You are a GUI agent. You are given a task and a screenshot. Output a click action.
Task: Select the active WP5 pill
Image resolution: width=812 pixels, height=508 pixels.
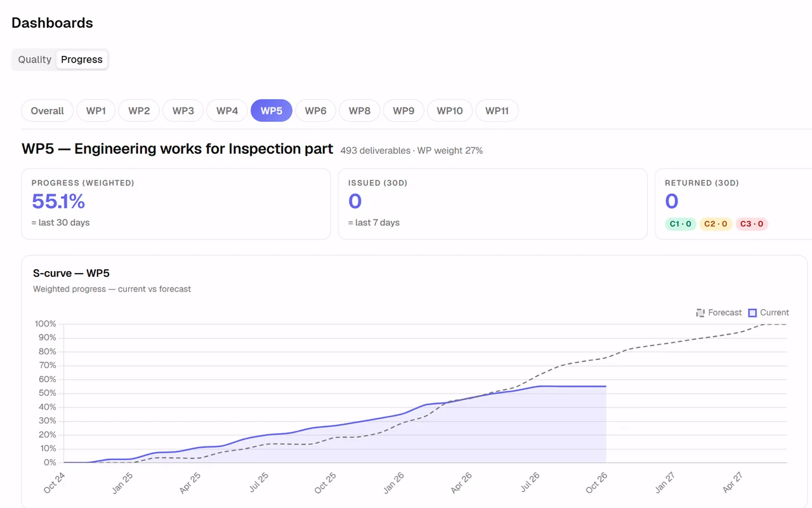tap(272, 110)
